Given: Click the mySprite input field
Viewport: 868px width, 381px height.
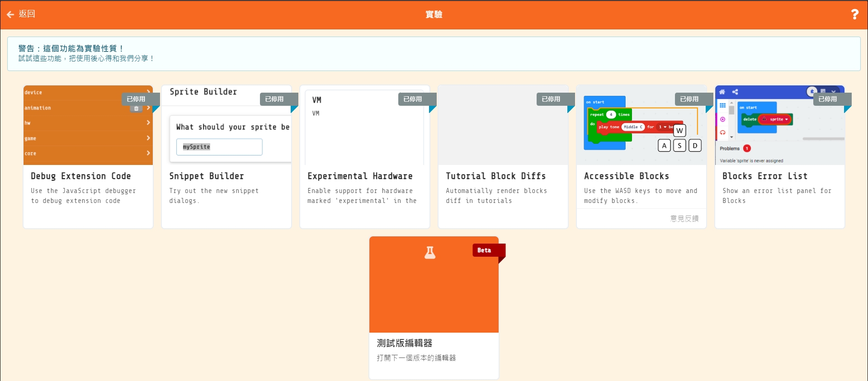Looking at the screenshot, I should point(219,147).
